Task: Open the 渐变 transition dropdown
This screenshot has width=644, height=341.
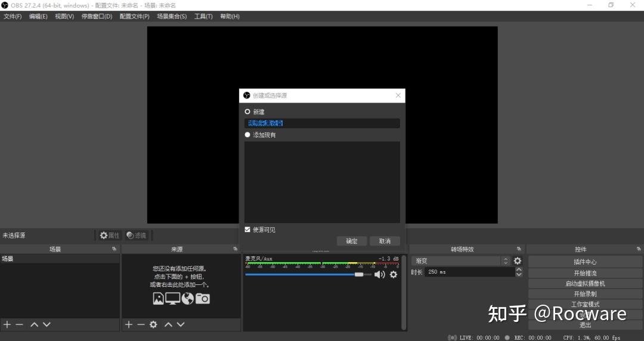Action: (462, 261)
